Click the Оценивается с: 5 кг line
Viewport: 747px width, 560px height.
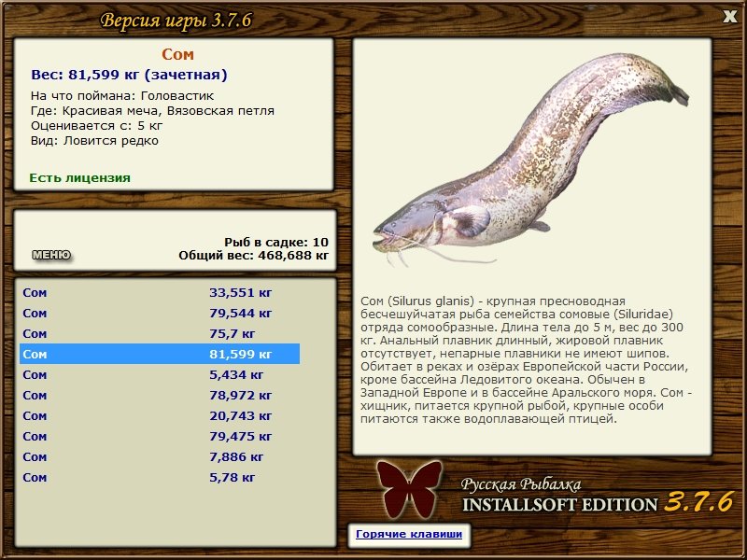pos(97,126)
